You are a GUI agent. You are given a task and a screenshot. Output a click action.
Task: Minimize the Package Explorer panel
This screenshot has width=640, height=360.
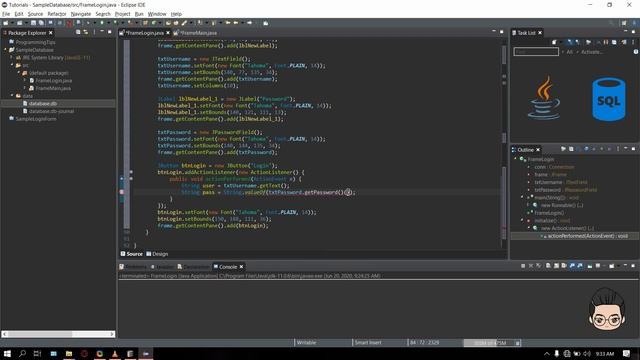point(102,32)
